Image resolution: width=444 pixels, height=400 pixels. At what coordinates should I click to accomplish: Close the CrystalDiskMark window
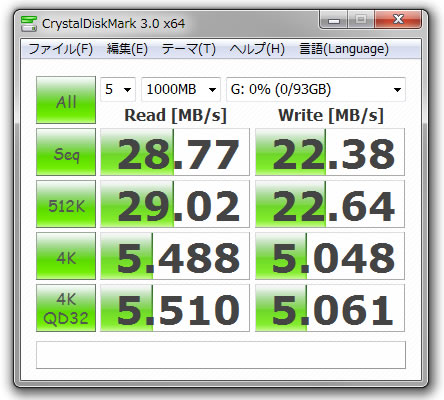point(398,19)
